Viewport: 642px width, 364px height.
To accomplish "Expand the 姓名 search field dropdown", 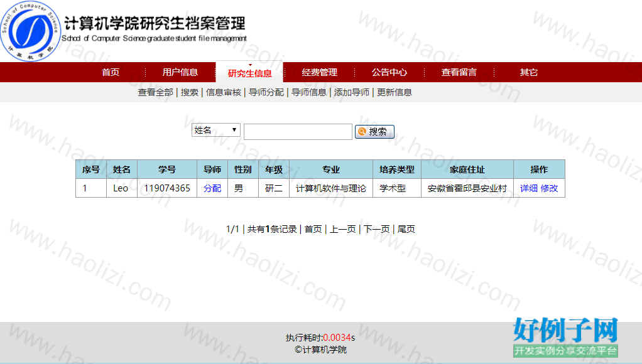I will pos(215,130).
